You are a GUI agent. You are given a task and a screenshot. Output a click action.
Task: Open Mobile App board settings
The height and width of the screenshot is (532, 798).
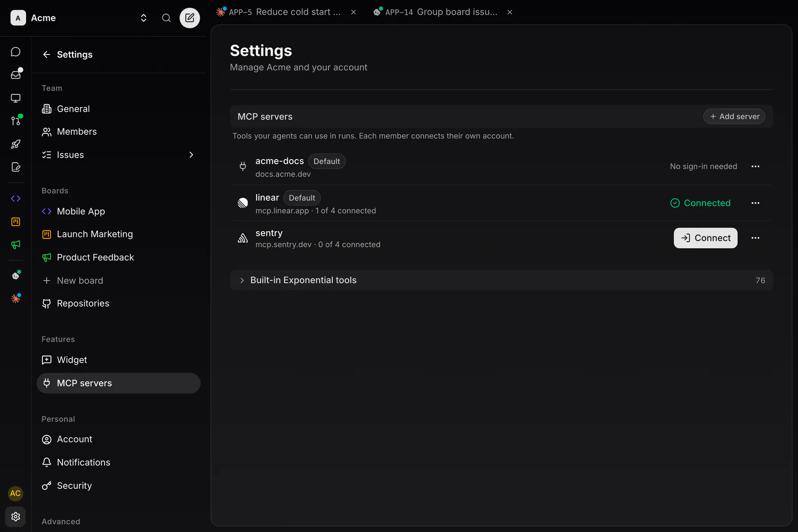coord(118,211)
